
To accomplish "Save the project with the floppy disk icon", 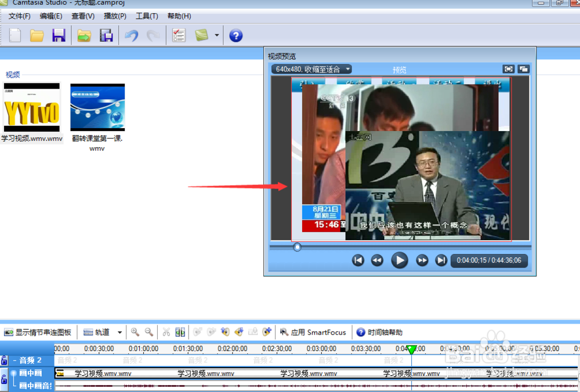I will 59,35.
